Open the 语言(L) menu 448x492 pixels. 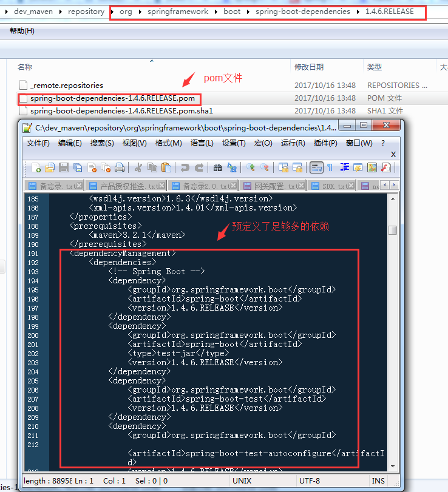pyautogui.click(x=202, y=143)
